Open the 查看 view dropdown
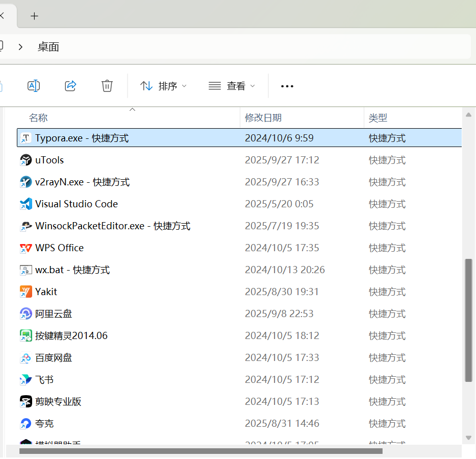The width and height of the screenshot is (476, 459). click(x=232, y=86)
